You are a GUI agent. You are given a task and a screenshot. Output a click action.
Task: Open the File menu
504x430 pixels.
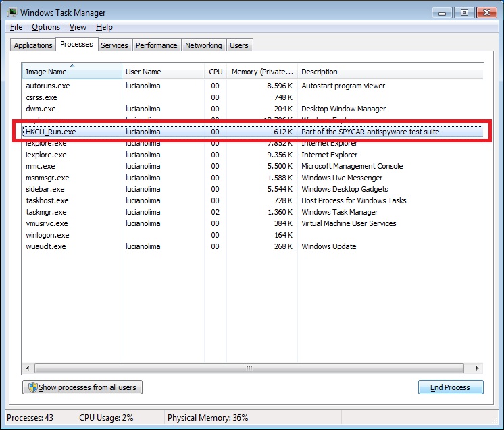click(x=16, y=27)
